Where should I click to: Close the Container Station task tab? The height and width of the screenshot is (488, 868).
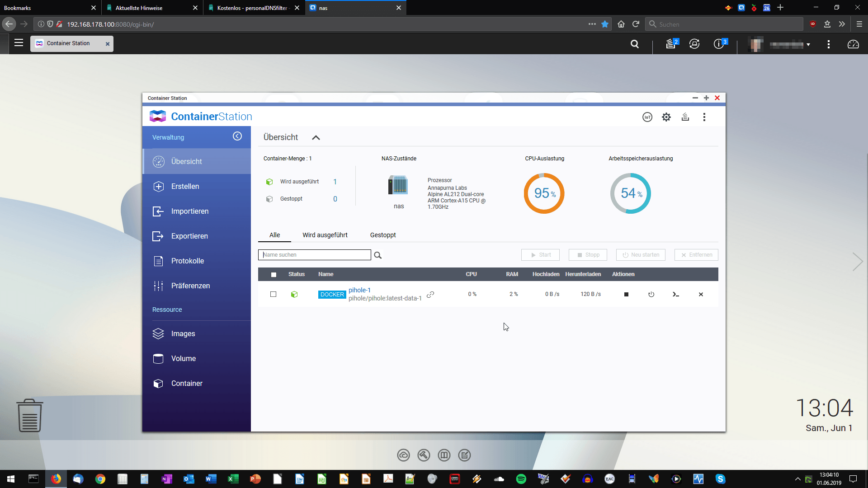pyautogui.click(x=108, y=44)
